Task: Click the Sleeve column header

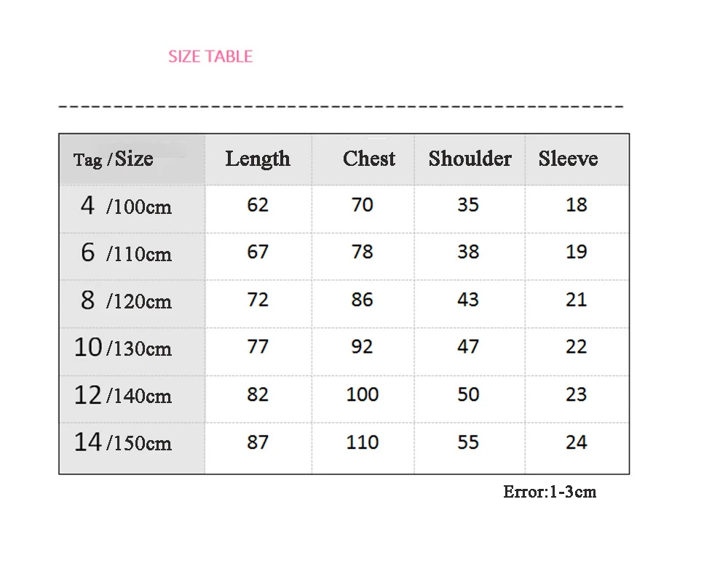Action: pos(568,159)
